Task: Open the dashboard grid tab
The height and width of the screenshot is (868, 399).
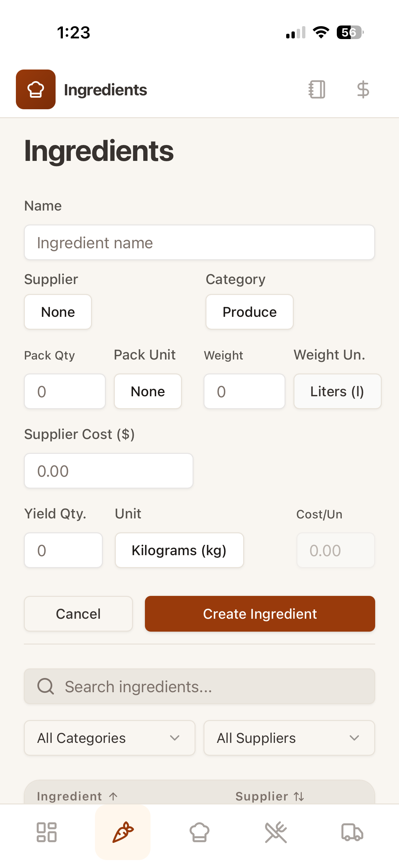Action: 46,832
